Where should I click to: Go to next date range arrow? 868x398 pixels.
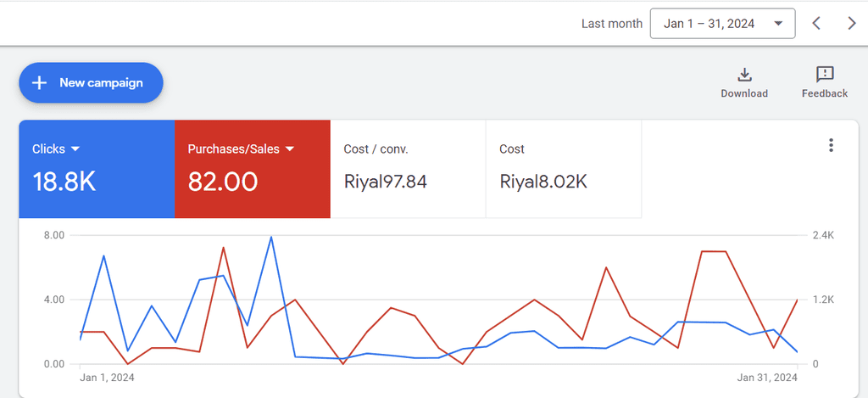coord(852,23)
